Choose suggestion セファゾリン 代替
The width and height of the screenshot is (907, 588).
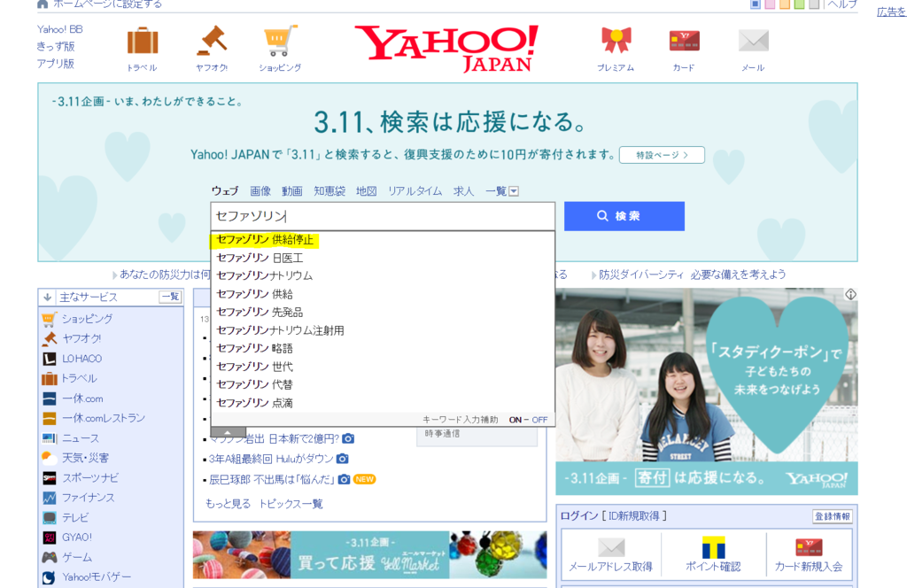coord(383,384)
